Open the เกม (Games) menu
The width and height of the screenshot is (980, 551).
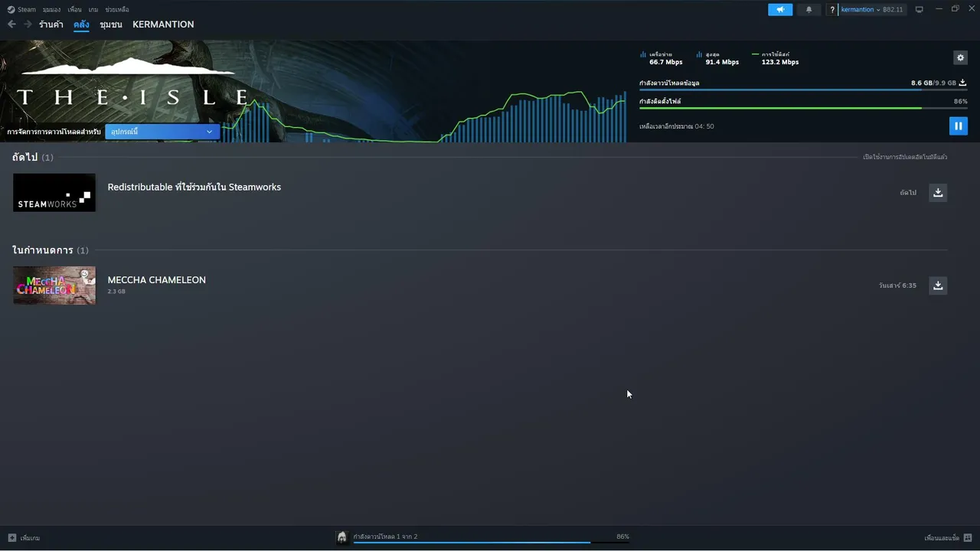93,10
